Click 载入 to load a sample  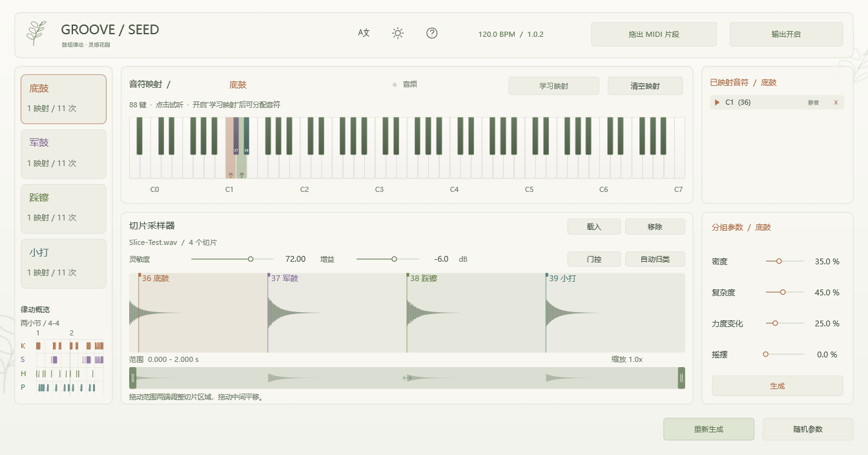click(x=594, y=227)
